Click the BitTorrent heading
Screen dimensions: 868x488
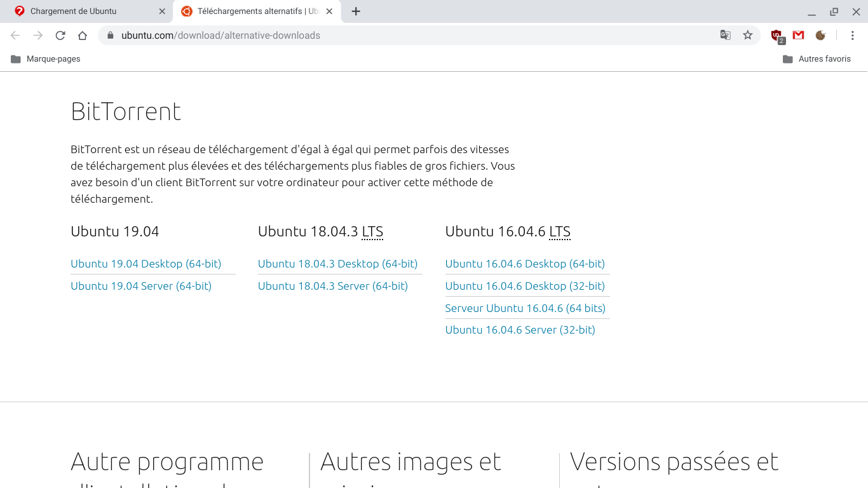coord(126,112)
